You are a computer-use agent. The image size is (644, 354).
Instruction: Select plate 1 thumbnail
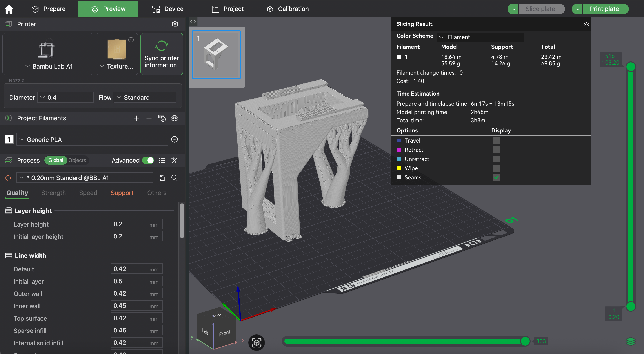tap(216, 55)
